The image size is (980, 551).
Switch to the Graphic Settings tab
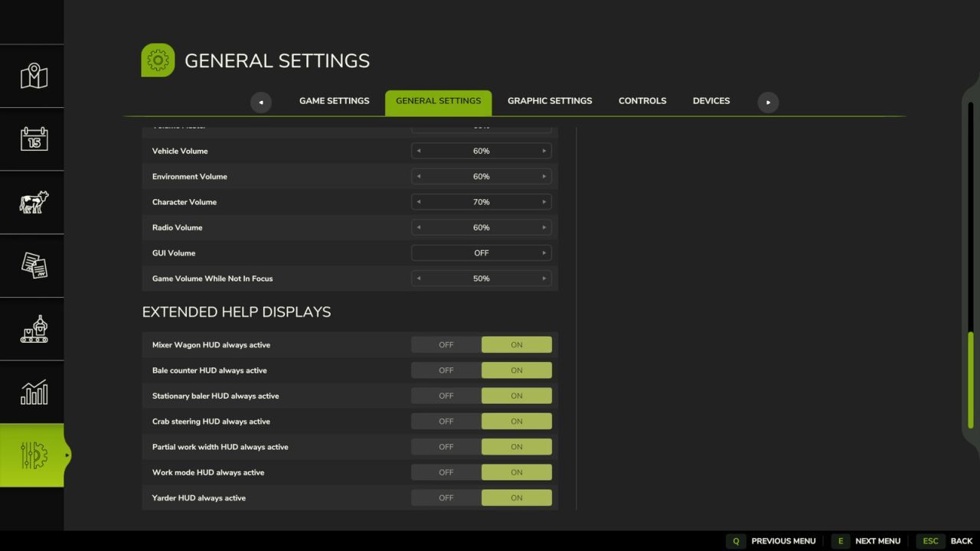click(x=550, y=100)
